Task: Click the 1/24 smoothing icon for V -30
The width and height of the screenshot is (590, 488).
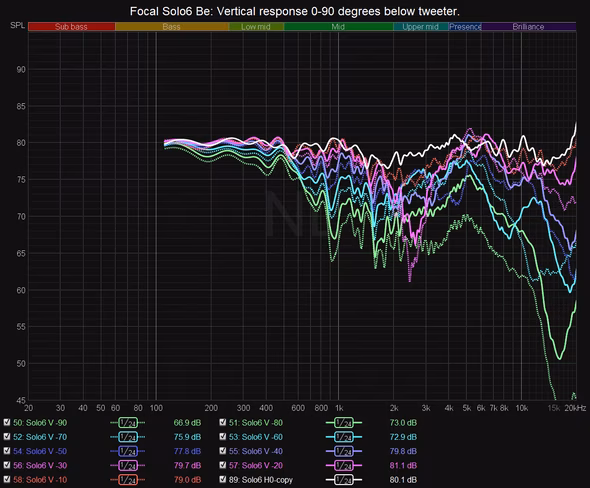Action: [128, 466]
